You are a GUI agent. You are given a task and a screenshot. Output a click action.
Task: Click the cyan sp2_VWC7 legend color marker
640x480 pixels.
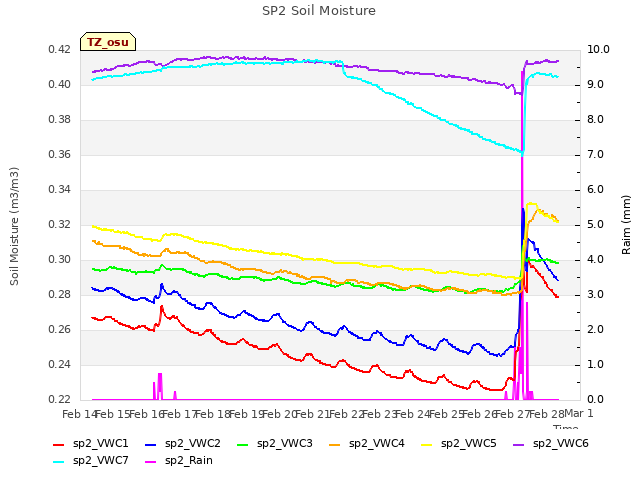pos(59,462)
